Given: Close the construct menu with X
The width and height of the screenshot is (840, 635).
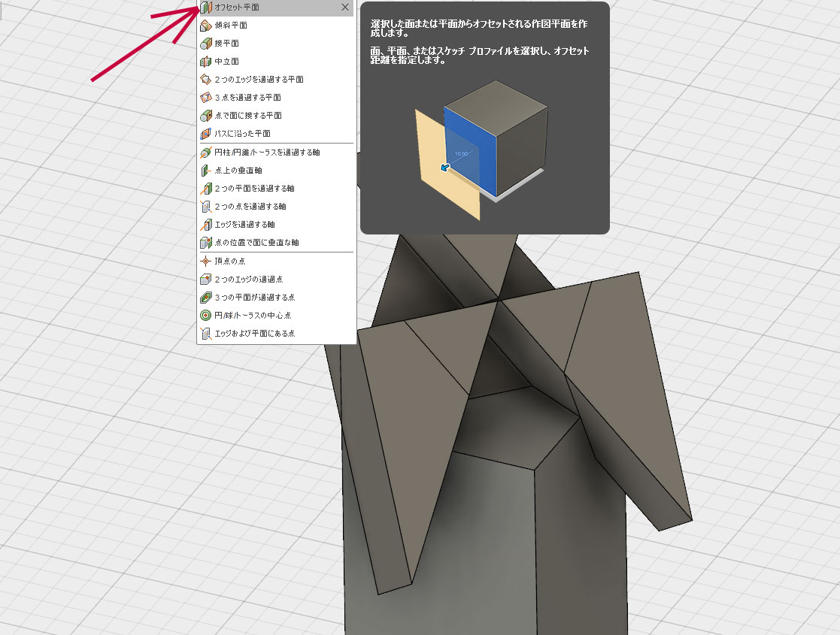Looking at the screenshot, I should (344, 8).
